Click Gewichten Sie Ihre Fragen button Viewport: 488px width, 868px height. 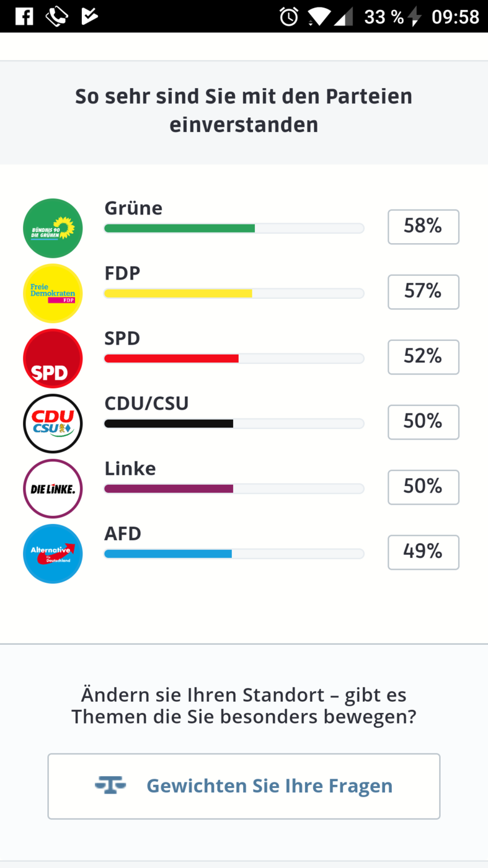(x=244, y=786)
